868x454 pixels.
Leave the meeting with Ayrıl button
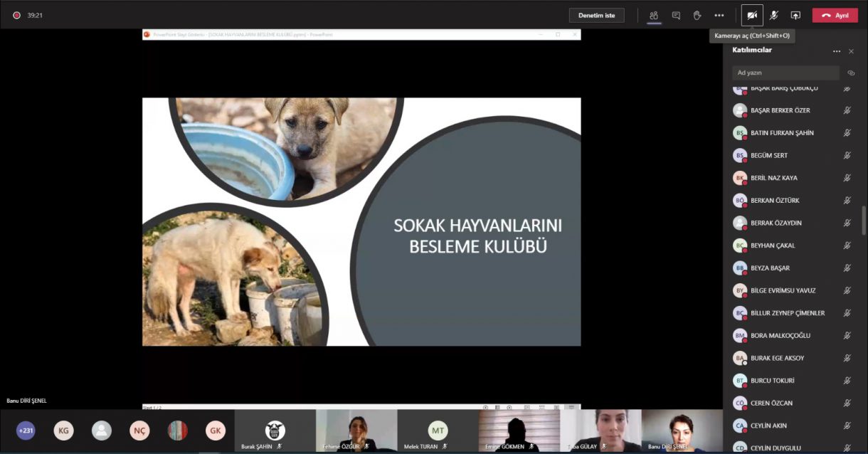click(835, 15)
